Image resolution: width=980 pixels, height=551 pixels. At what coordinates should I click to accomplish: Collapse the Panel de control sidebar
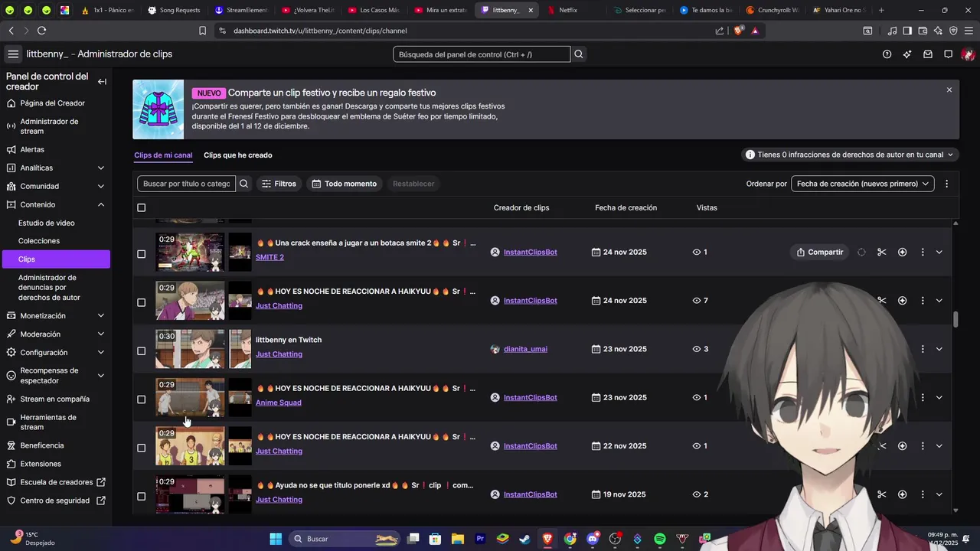point(102,82)
